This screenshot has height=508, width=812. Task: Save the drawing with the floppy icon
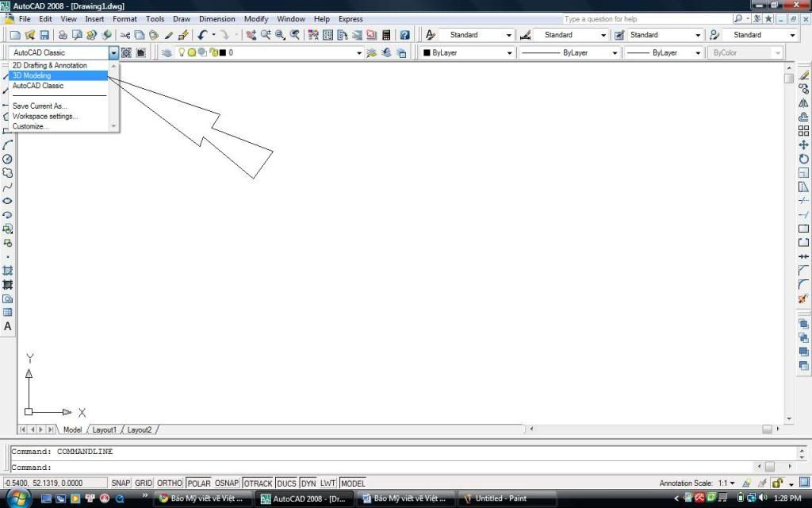(44, 35)
